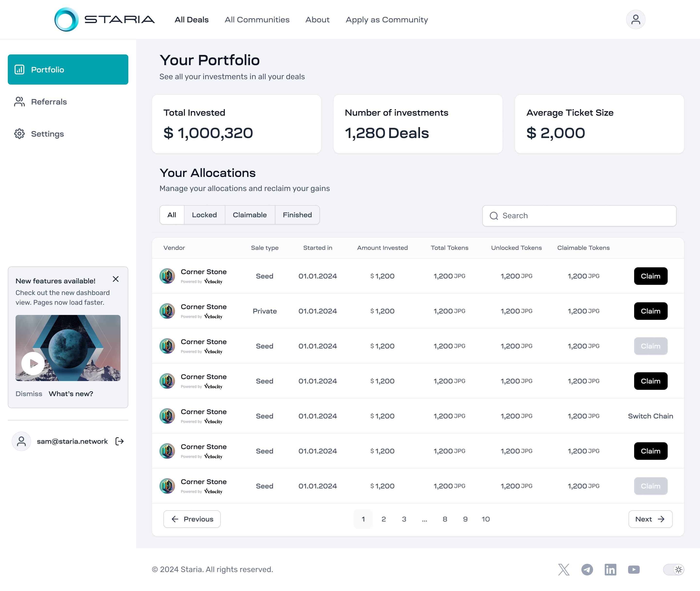The height and width of the screenshot is (591, 700).
Task: Click the allocations Search field
Action: (579, 216)
